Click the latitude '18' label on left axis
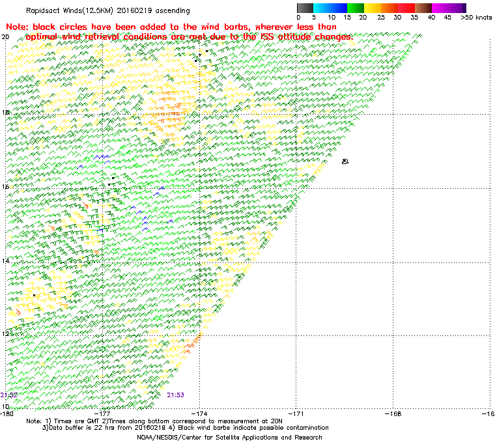This screenshot has height=448, width=495. coord(5,113)
